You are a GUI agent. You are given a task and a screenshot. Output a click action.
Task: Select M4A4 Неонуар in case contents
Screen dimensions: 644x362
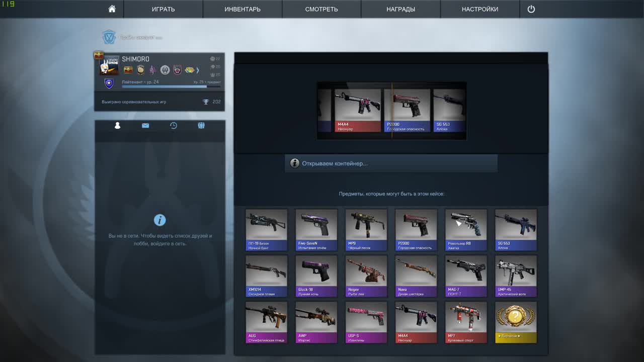[x=416, y=322]
